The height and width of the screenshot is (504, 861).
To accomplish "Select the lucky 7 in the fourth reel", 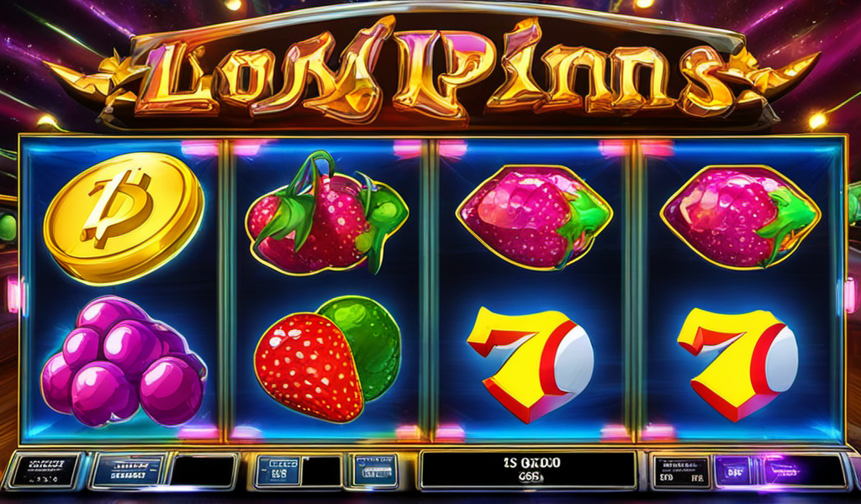I will pyautogui.click(x=737, y=365).
